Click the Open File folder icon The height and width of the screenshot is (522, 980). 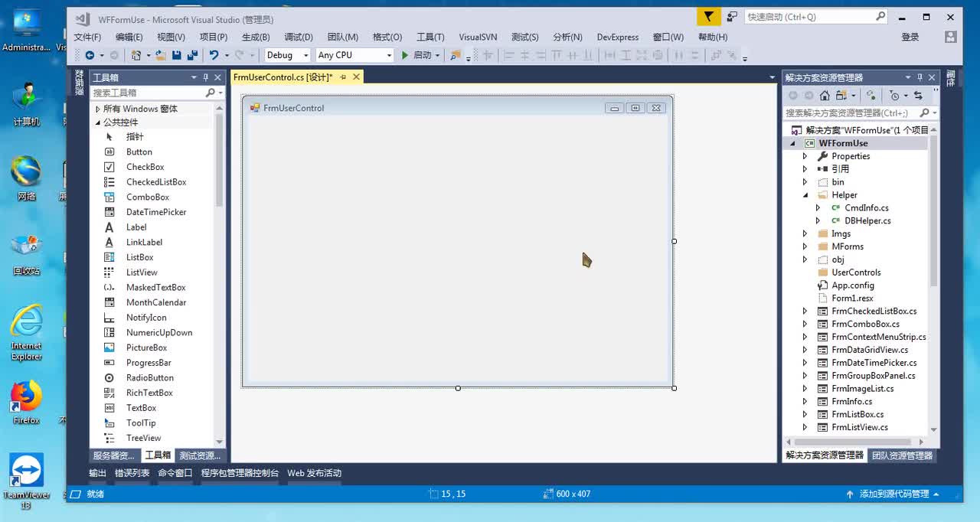pos(161,55)
